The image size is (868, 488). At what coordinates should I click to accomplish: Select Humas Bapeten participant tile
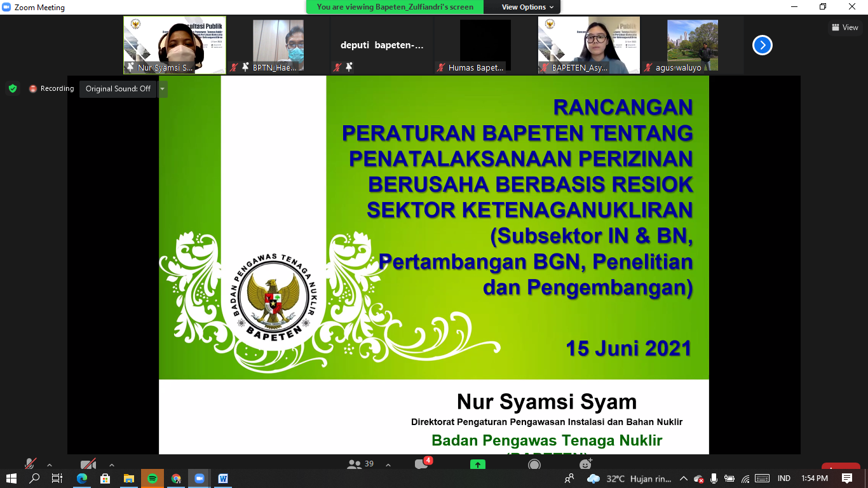click(x=485, y=45)
